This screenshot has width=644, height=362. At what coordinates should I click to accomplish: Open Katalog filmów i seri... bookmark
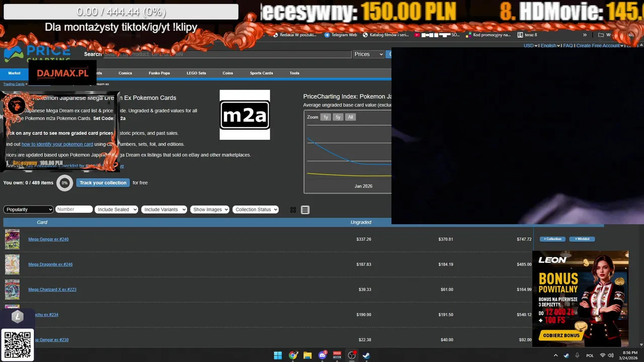click(x=385, y=35)
